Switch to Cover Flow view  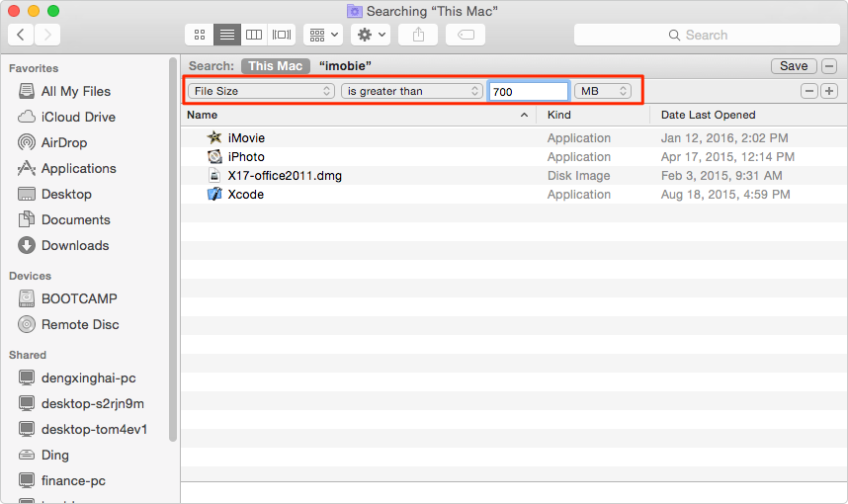(x=282, y=36)
